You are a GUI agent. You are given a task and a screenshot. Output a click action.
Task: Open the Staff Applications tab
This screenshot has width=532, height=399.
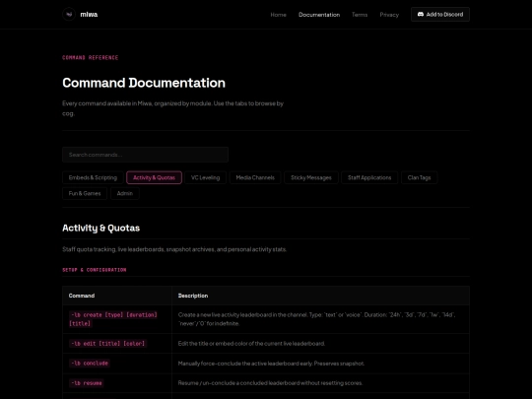pyautogui.click(x=369, y=177)
